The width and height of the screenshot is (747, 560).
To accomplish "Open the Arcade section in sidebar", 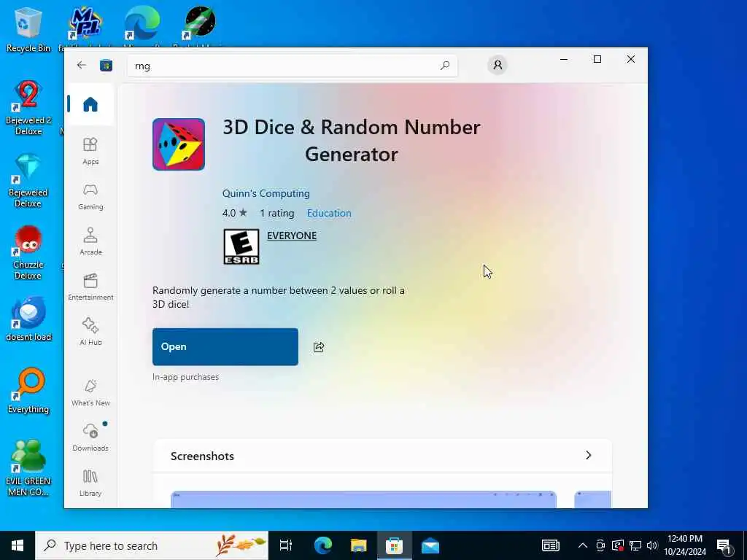I will pyautogui.click(x=90, y=241).
